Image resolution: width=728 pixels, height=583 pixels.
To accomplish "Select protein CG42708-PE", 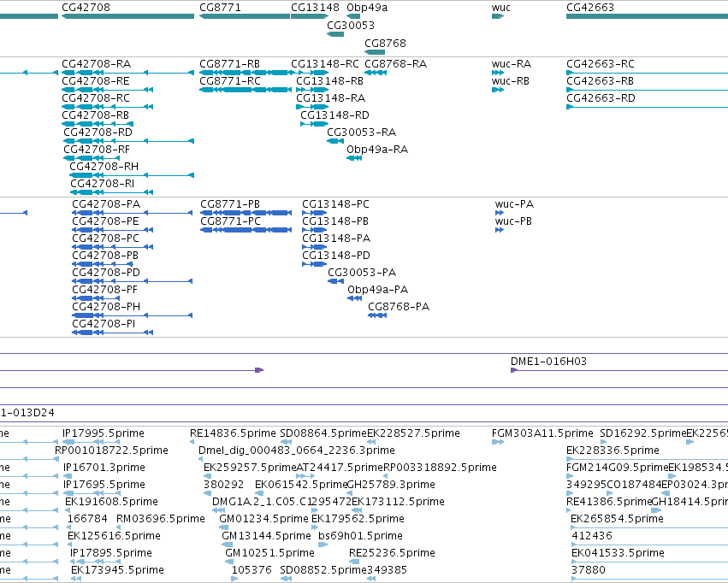I will pyautogui.click(x=105, y=221).
